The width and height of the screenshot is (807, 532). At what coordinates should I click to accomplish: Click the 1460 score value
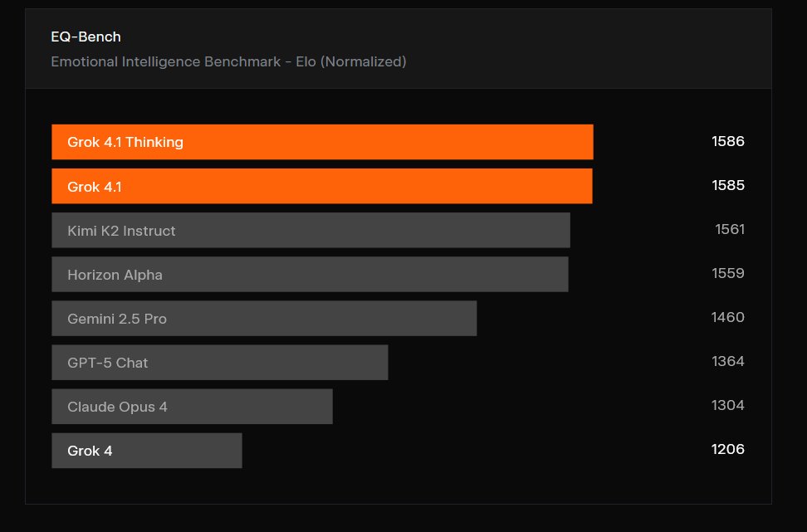727,317
